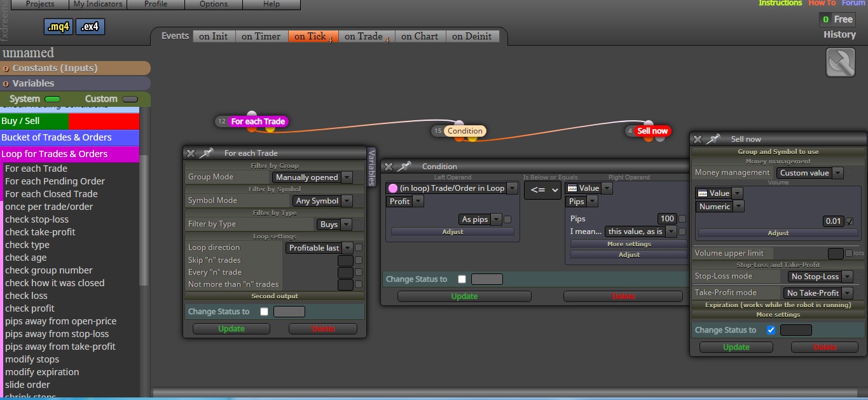This screenshot has height=400, width=868.
Task: Close the Condition panel
Action: click(389, 167)
